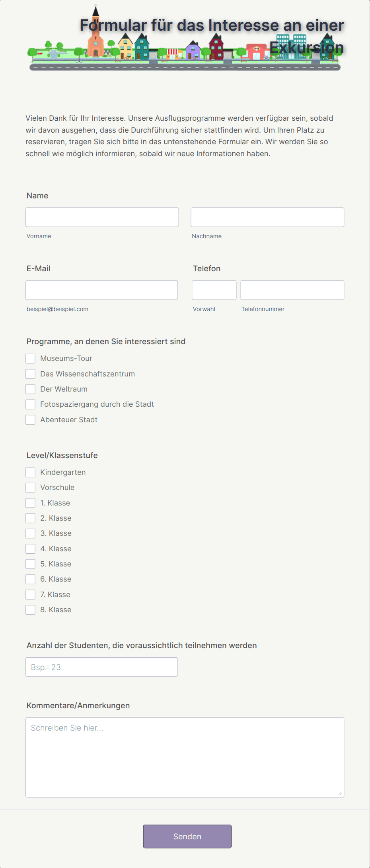Click the E-Mail input field
The width and height of the screenshot is (370, 868).
pos(102,290)
